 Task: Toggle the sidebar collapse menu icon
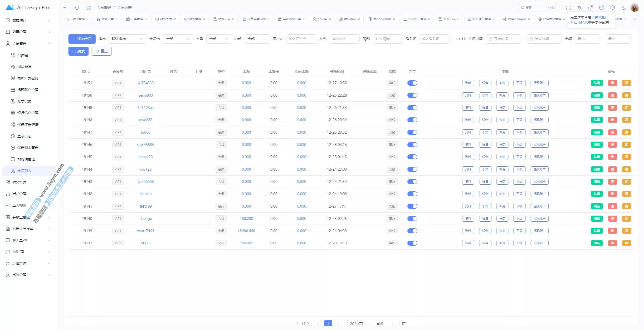point(65,8)
